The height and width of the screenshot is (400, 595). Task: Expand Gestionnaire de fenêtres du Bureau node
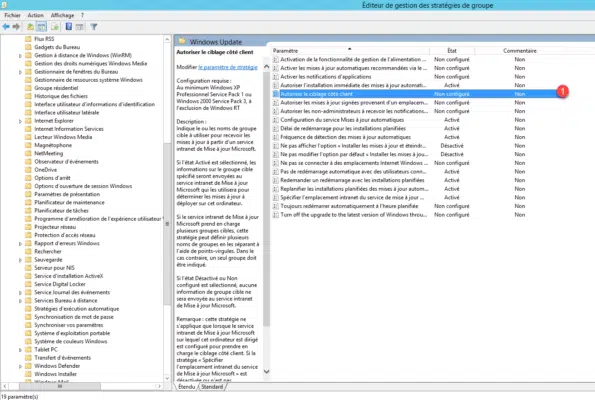(20, 72)
